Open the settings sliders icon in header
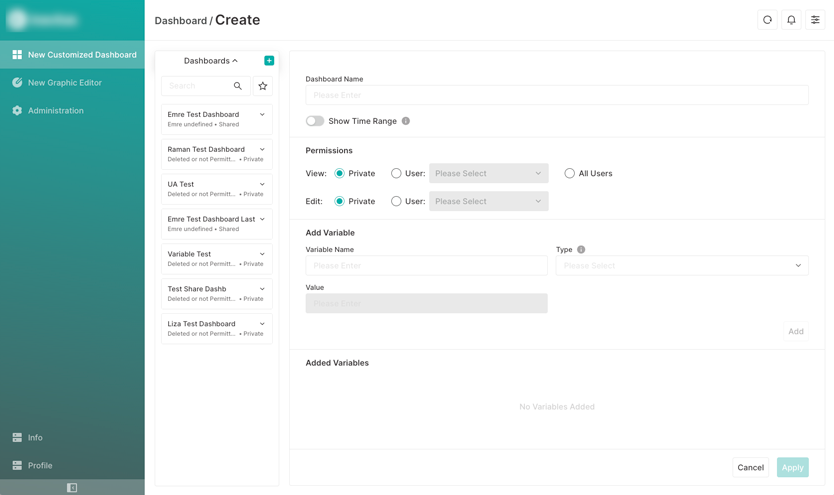Viewport: 834px width, 495px height. [x=815, y=20]
